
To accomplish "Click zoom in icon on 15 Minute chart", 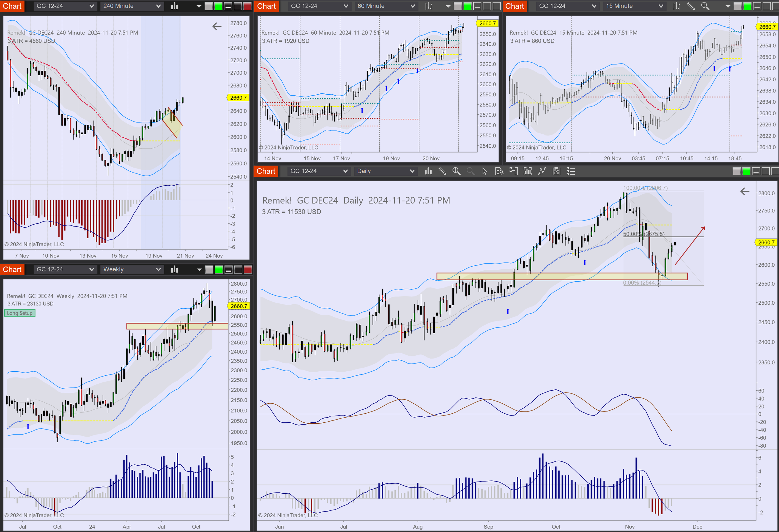I will (x=705, y=6).
